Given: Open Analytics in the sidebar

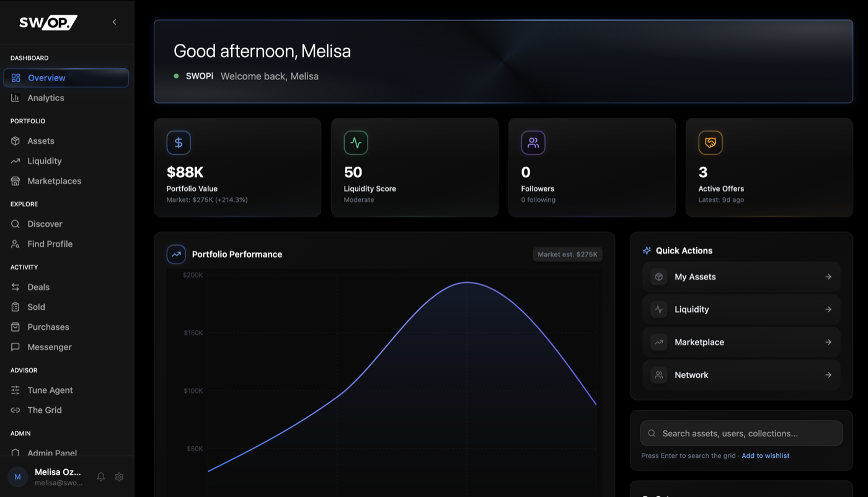Looking at the screenshot, I should pyautogui.click(x=46, y=98).
